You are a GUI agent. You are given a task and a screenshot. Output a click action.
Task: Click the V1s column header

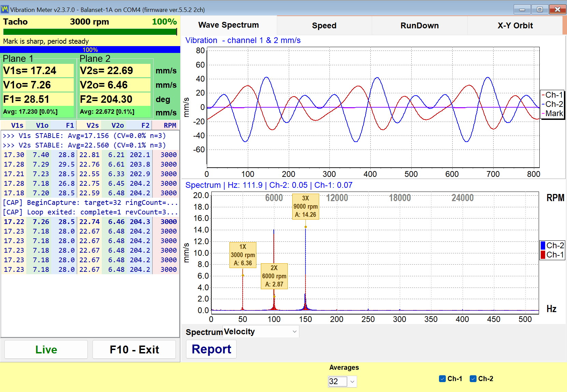click(17, 125)
